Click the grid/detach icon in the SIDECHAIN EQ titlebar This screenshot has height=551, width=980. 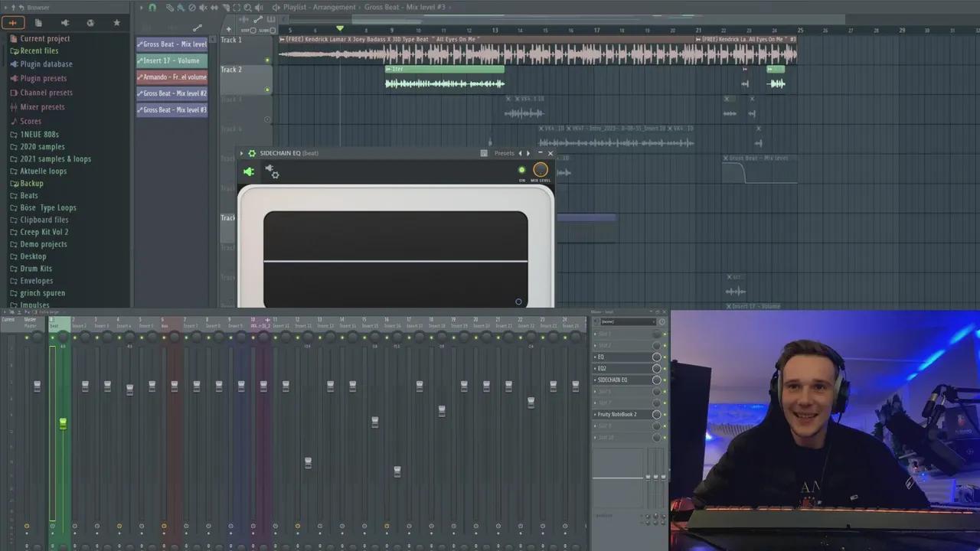[x=483, y=153]
